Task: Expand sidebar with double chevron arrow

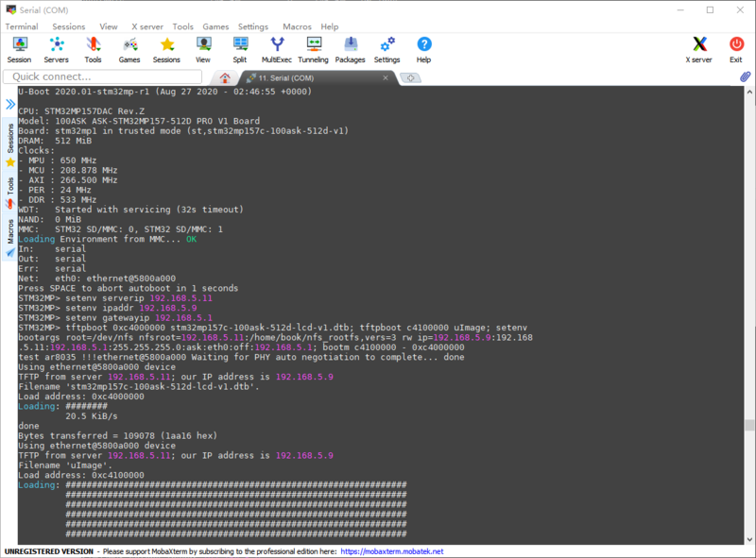Action: click(x=10, y=104)
